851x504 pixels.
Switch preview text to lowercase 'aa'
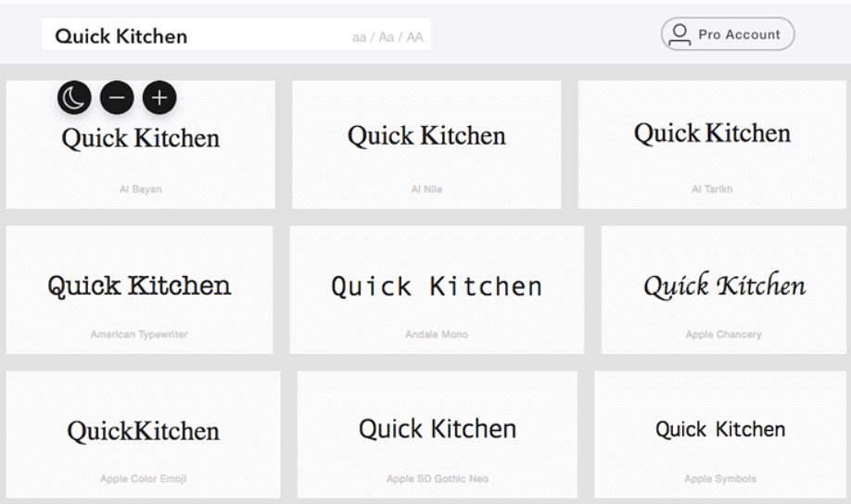click(359, 38)
